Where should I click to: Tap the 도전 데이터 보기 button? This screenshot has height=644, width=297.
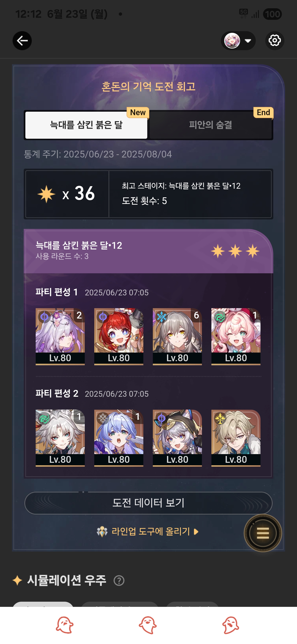tap(148, 503)
